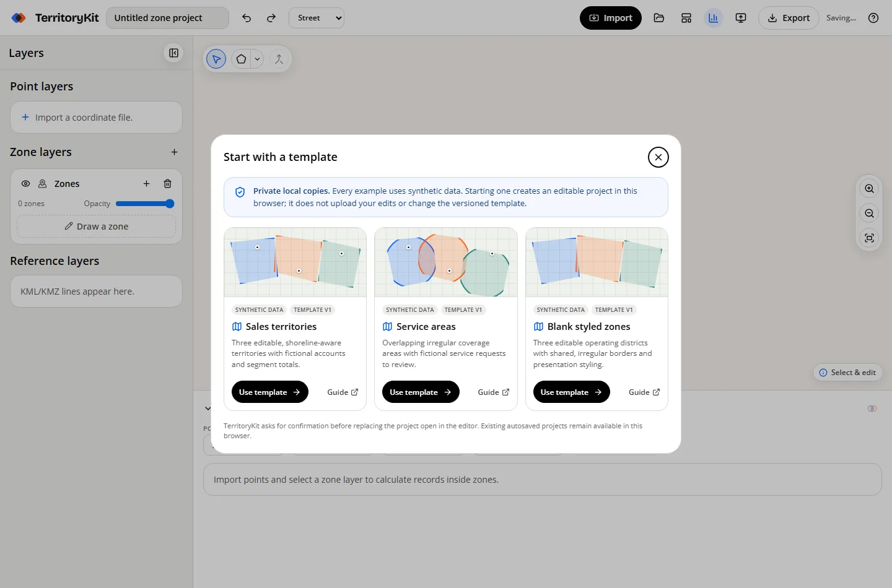The width and height of the screenshot is (892, 588).
Task: Click the 0 zones count label
Action: pyautogui.click(x=31, y=204)
